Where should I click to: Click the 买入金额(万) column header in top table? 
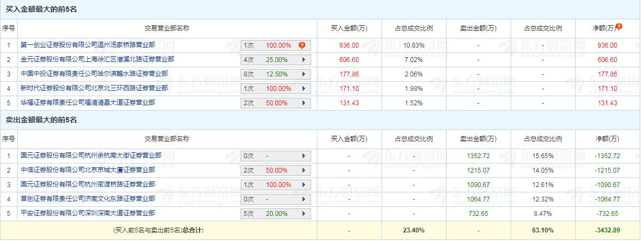[x=349, y=28]
